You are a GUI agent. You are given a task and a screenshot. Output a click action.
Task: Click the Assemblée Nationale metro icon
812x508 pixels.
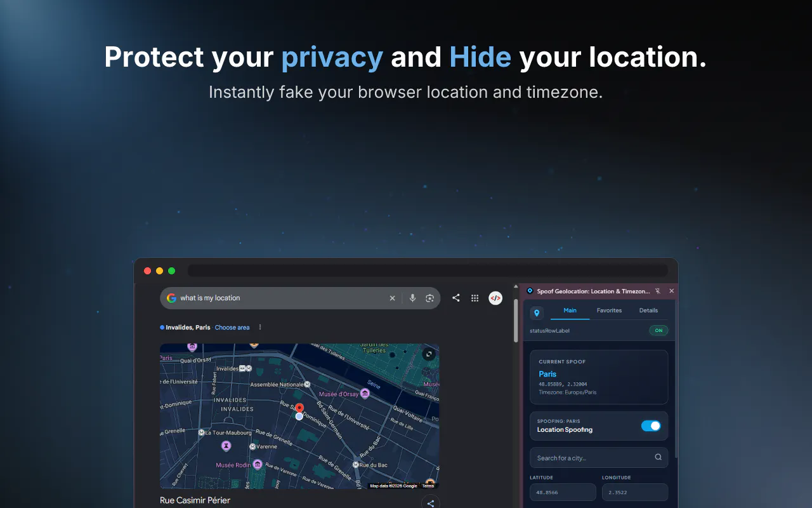point(307,384)
